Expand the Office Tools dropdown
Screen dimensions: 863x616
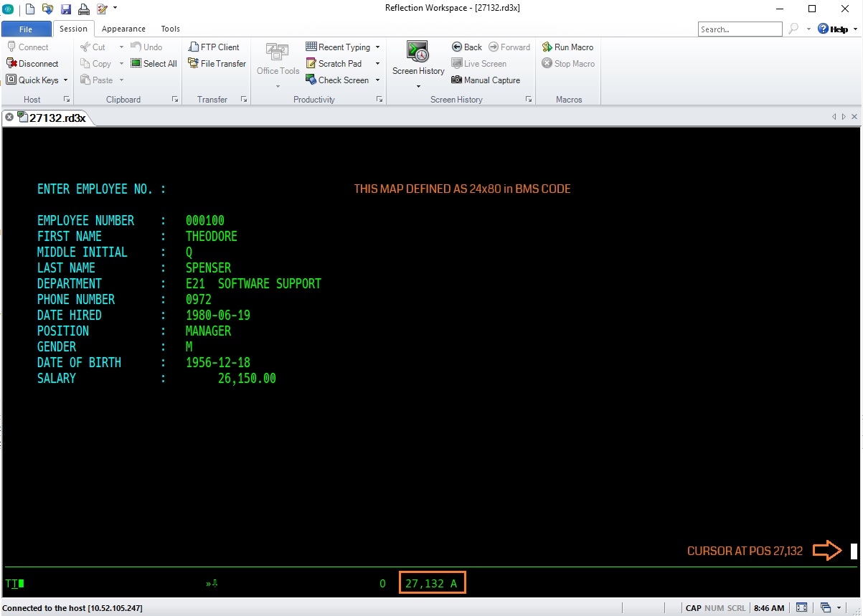point(277,86)
